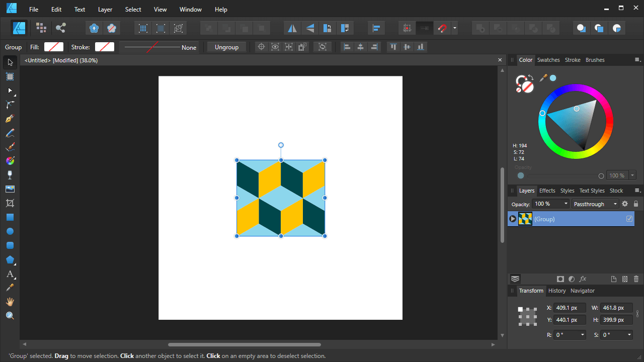The image size is (644, 362).
Task: Click the Add Layer page icon
Action: click(x=614, y=279)
